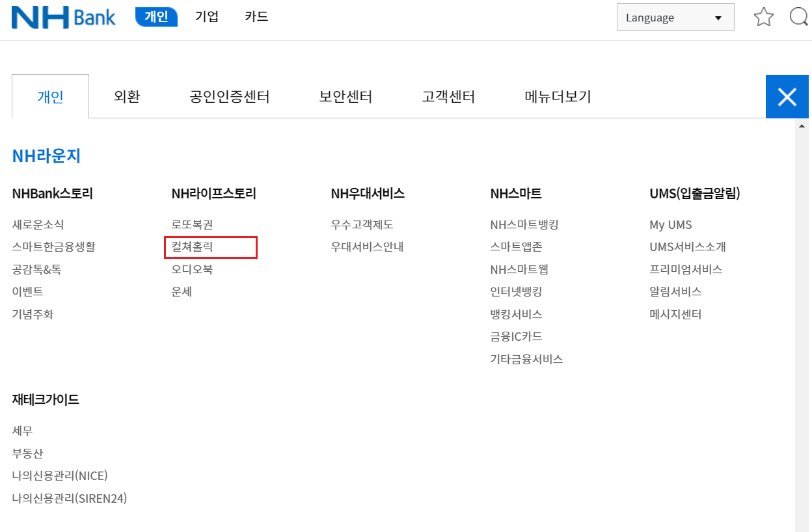Go to NH라운지 section heading

(x=46, y=156)
